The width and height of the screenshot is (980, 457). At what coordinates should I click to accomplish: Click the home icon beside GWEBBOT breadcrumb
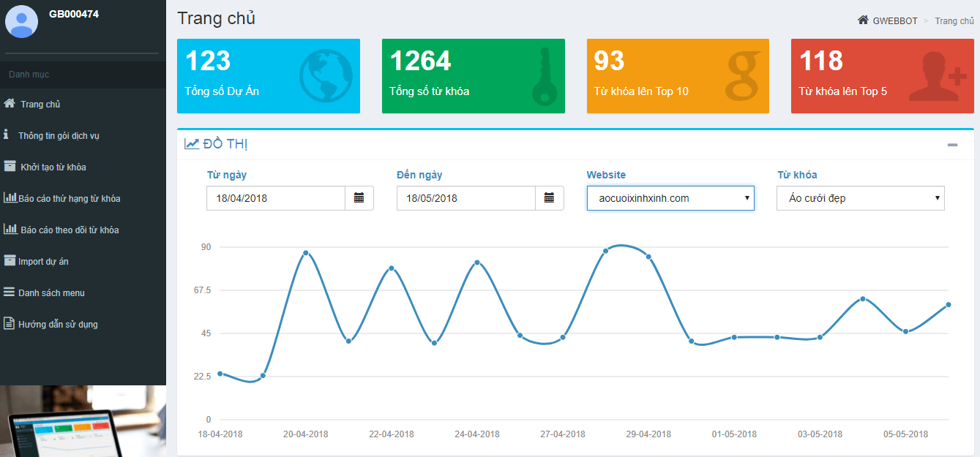(x=863, y=20)
